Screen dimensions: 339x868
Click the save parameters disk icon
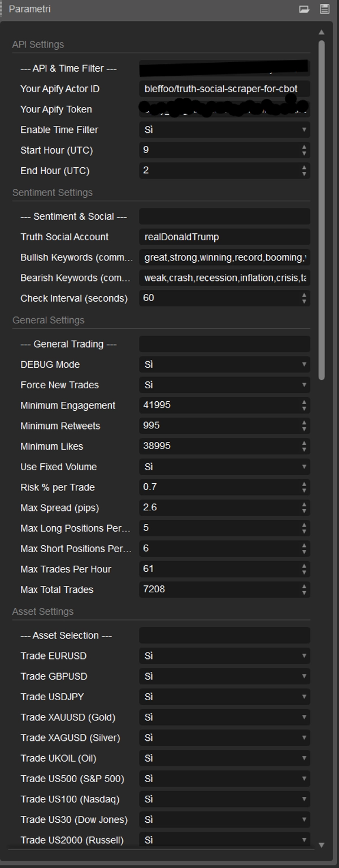point(324,9)
